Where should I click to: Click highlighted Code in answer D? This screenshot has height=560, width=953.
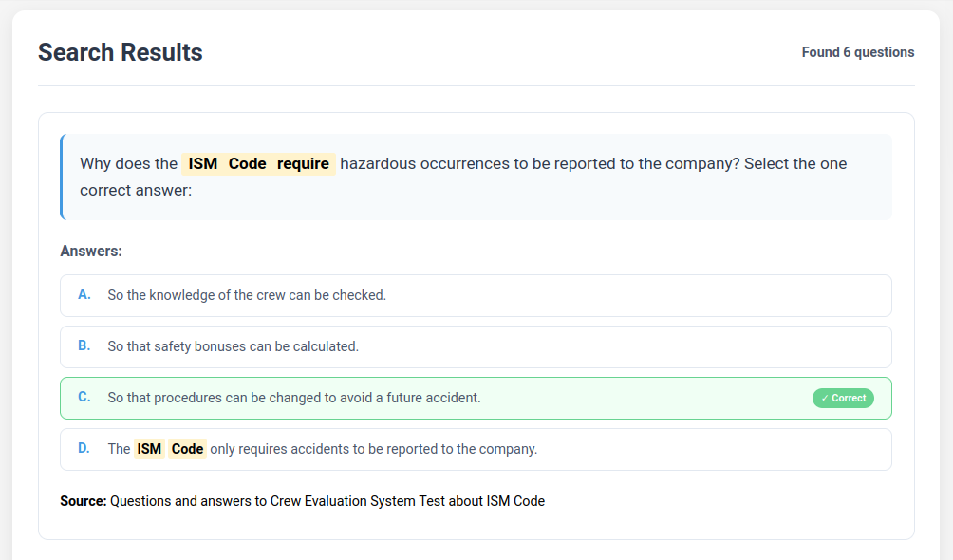click(187, 449)
